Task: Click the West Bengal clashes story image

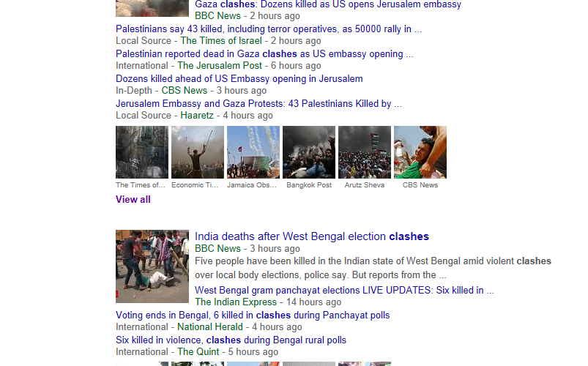Action: coord(152,266)
